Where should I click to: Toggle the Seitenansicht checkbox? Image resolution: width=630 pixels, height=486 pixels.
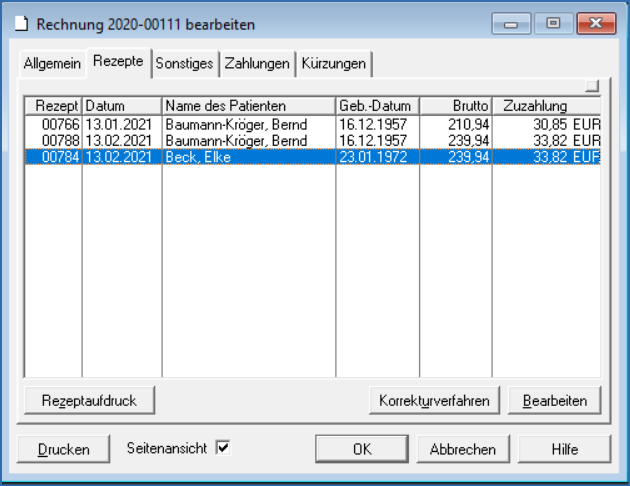[x=223, y=449]
